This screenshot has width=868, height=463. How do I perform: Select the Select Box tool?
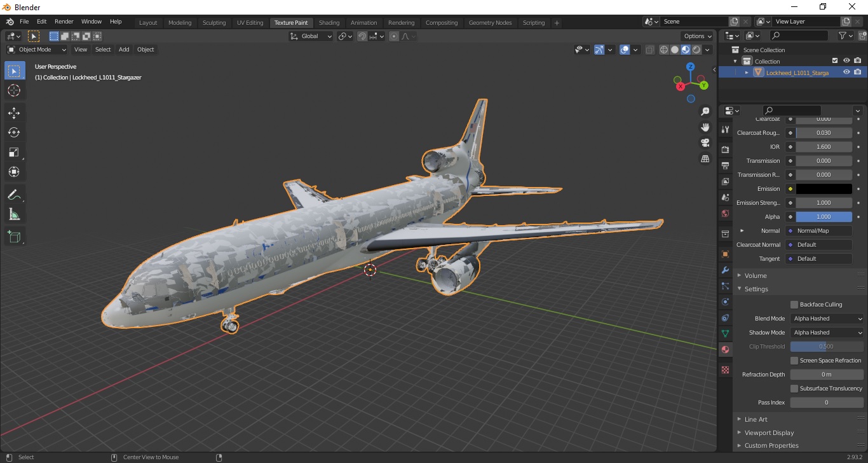[14, 71]
